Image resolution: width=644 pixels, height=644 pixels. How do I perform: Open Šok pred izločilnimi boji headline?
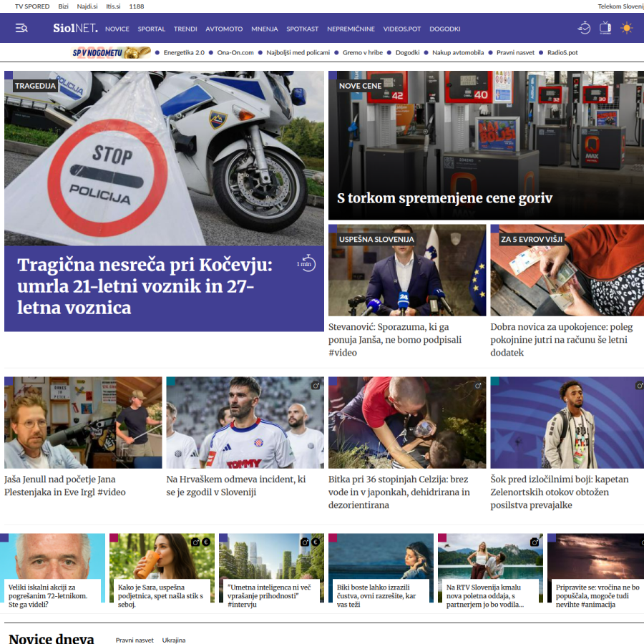pyautogui.click(x=560, y=492)
